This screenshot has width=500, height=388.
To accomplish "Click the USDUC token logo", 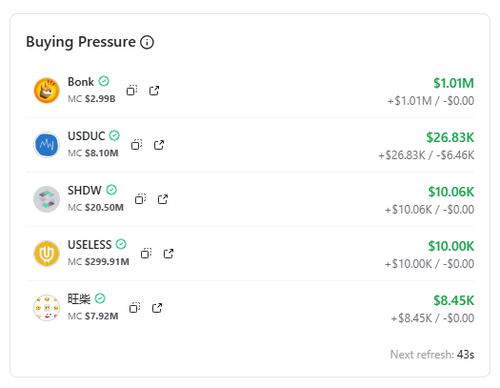I will tap(47, 145).
